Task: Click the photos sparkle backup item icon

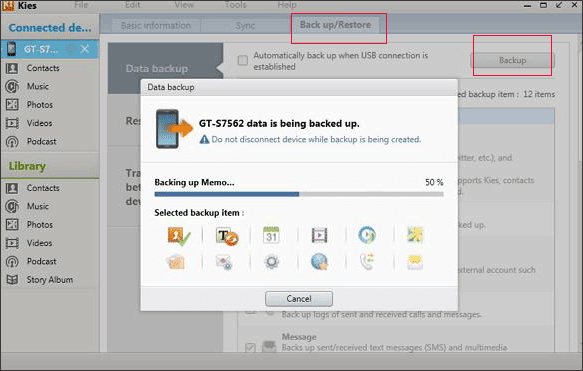Action: (x=415, y=235)
